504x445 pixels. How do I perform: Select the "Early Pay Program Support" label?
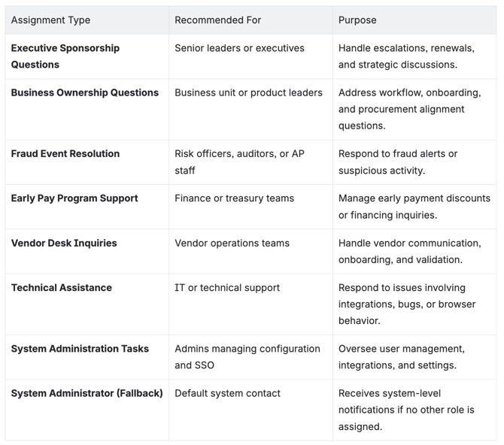(x=74, y=198)
